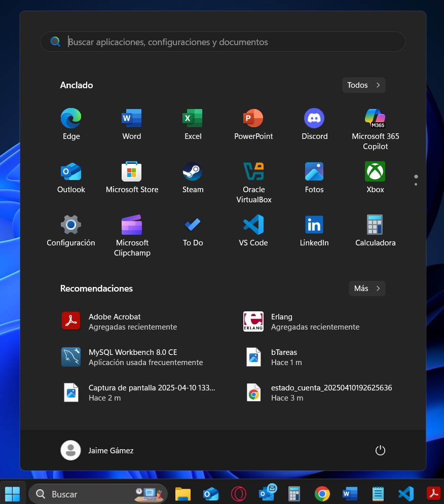Expand recommendations with the Más button

click(x=367, y=289)
